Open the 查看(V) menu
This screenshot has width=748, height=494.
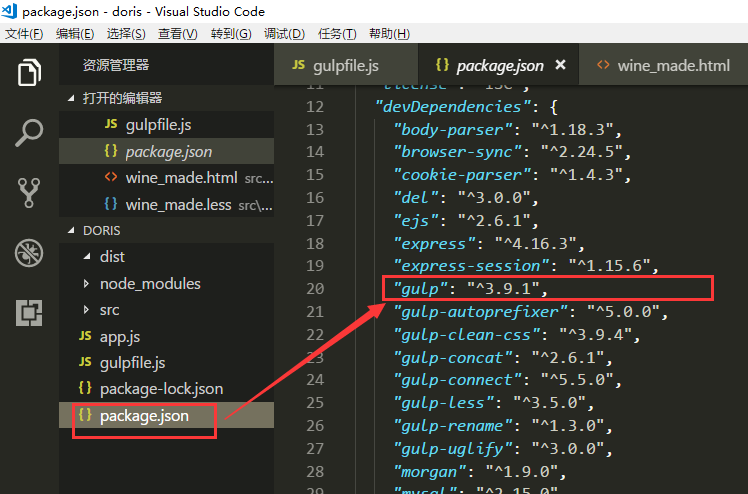[x=178, y=34]
